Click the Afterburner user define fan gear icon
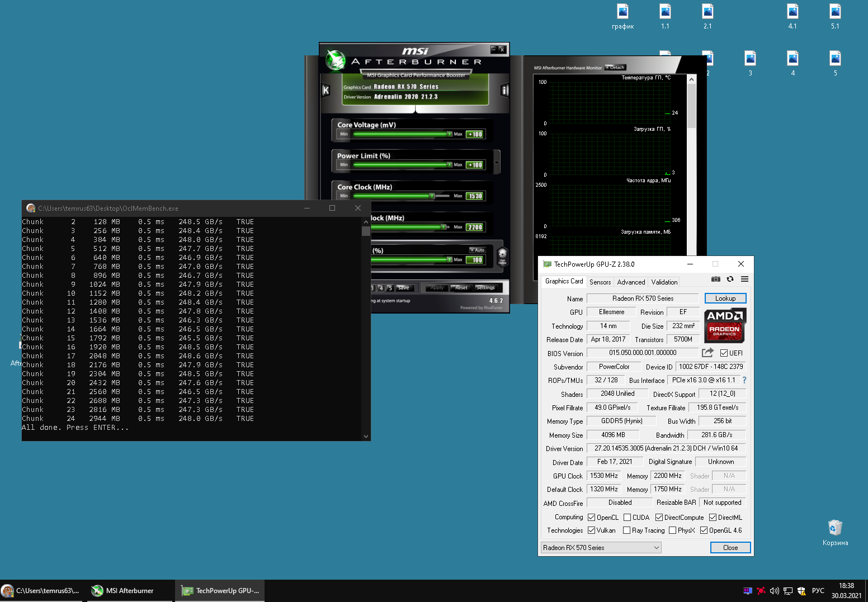 click(502, 256)
